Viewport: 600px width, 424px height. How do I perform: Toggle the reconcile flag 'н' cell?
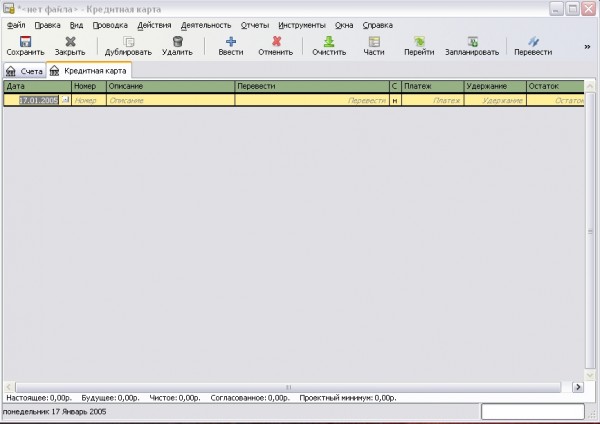click(x=395, y=100)
